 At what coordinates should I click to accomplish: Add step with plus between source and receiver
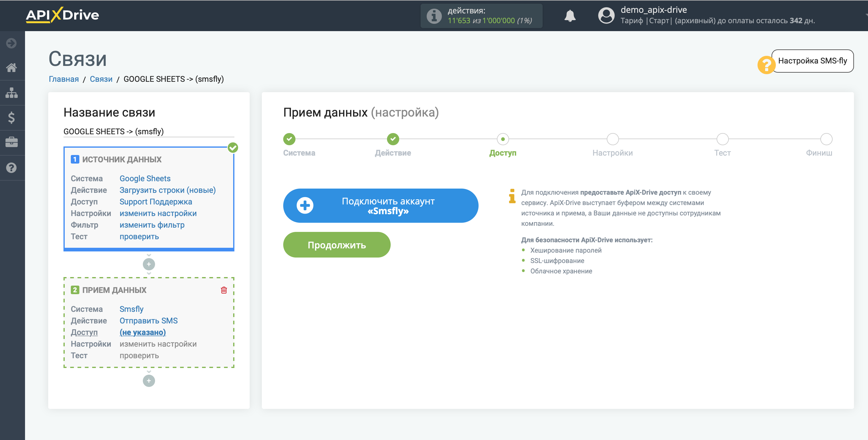click(149, 264)
